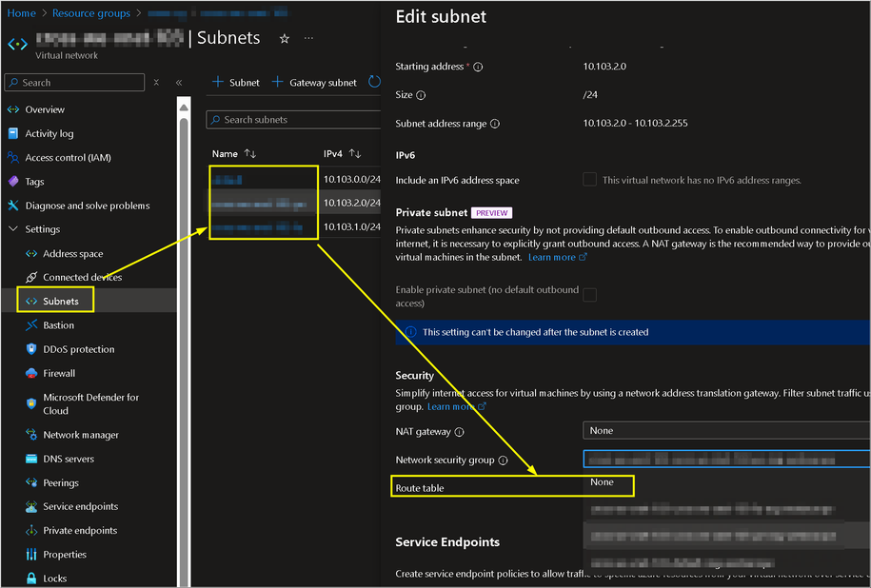Click the refresh icon in the subnets toolbar
This screenshot has height=588, width=871.
coord(374,82)
